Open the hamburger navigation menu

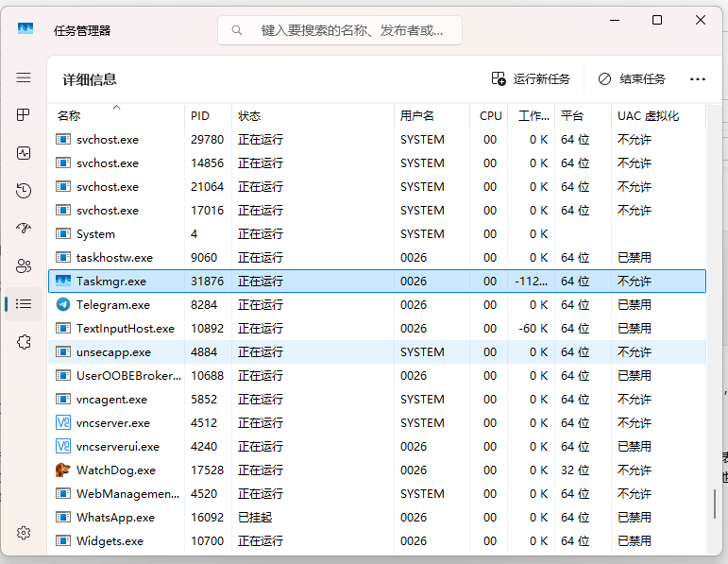click(x=24, y=77)
